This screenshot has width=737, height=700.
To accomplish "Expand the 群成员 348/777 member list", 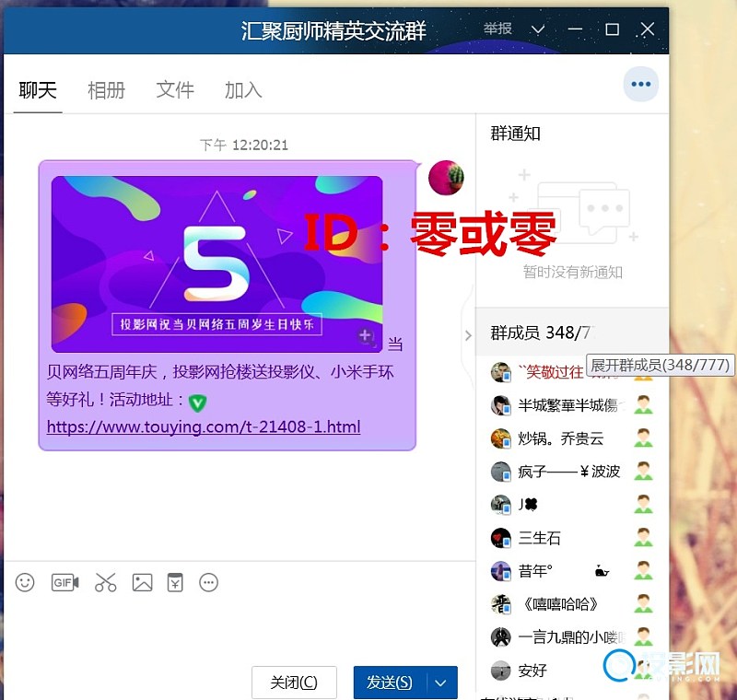I will [x=572, y=332].
